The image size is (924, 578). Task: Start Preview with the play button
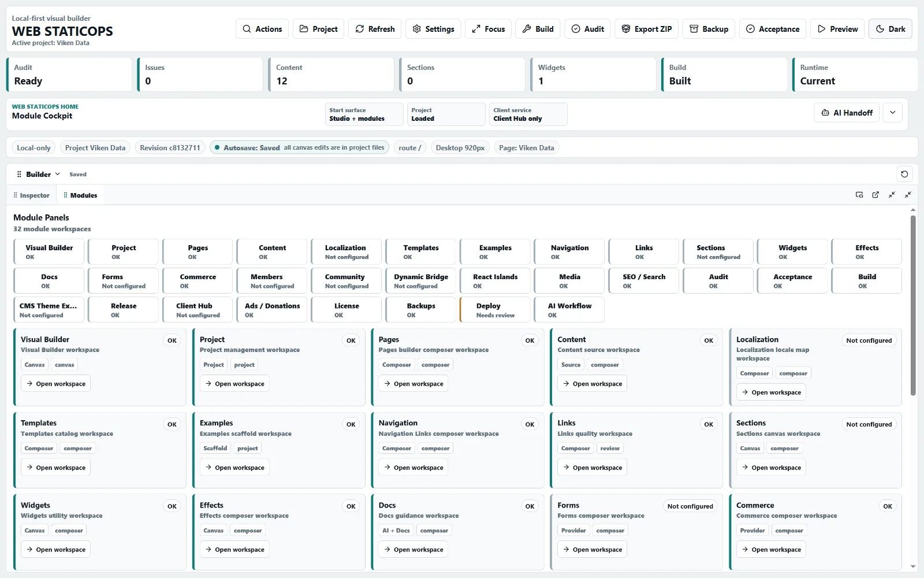point(837,29)
